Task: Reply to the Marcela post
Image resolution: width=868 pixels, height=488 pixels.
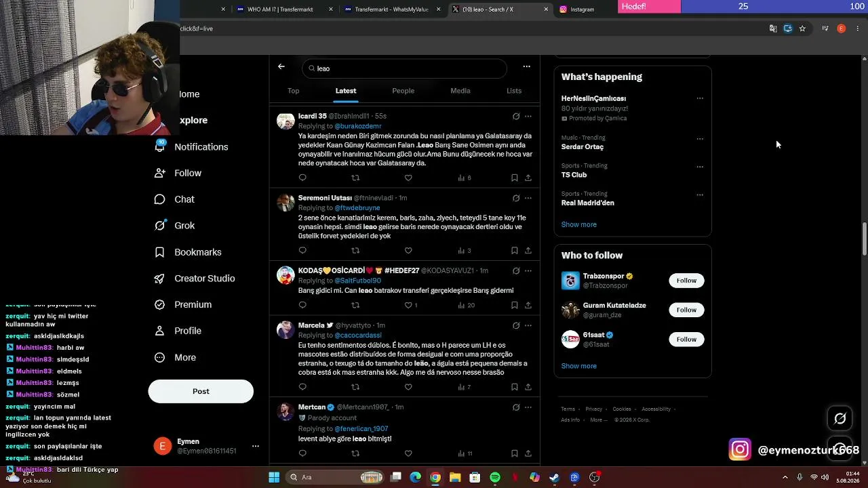Action: [x=302, y=387]
